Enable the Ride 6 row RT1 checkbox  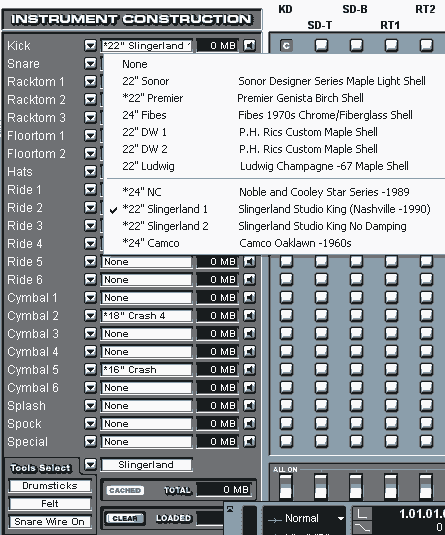coord(391,280)
